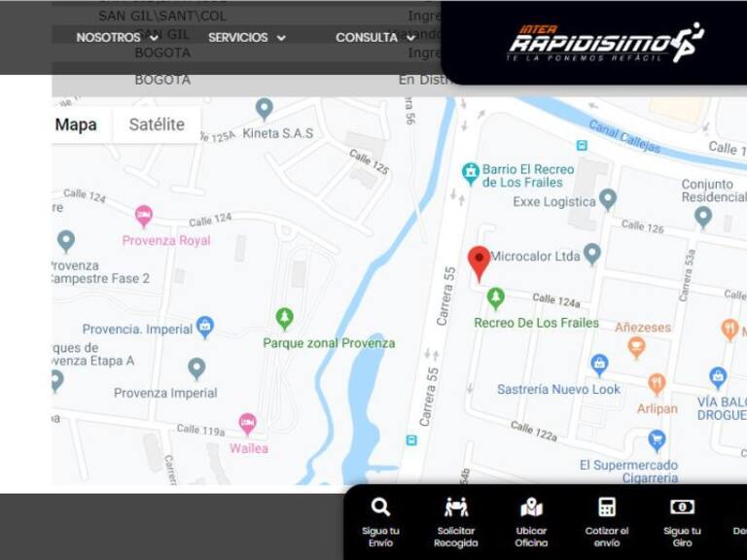
Task: Click the Provenza Royal hotel marker
Action: [x=144, y=216]
